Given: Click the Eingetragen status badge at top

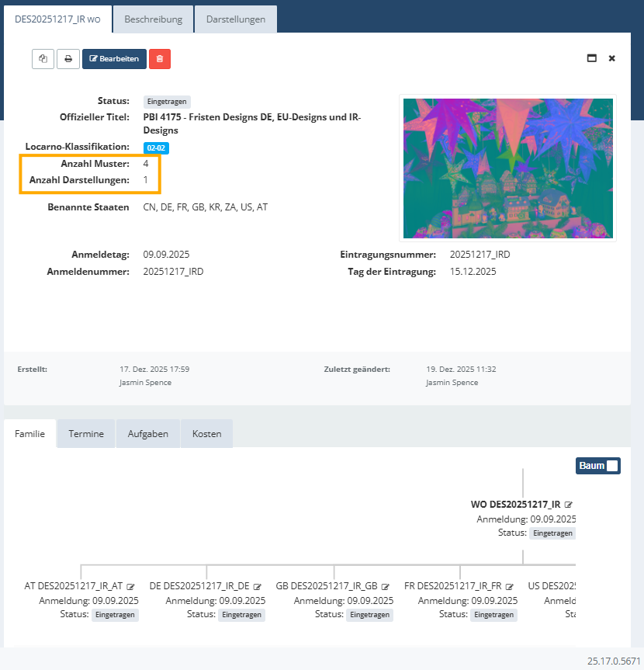Looking at the screenshot, I should [x=167, y=102].
